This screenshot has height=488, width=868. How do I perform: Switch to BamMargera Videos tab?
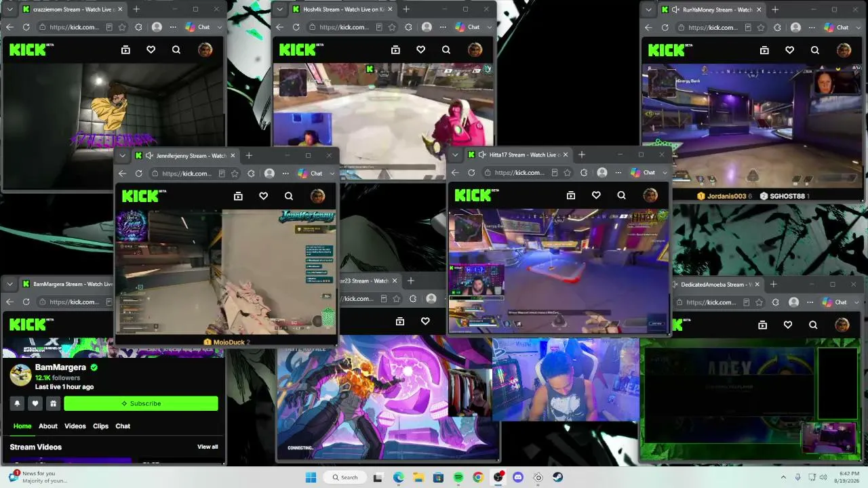pos(75,426)
